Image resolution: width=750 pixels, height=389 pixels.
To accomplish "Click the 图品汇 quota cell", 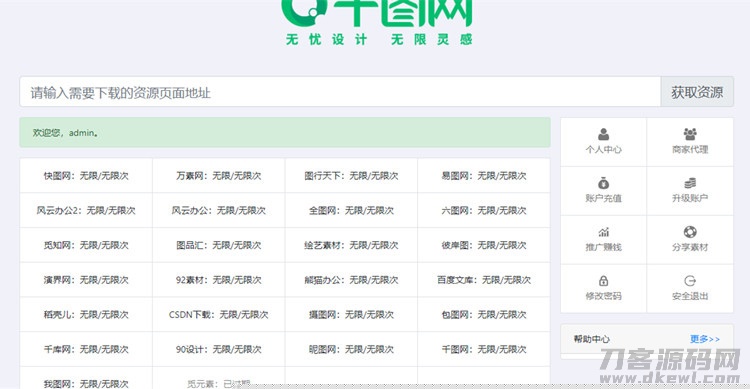I will coord(219,245).
